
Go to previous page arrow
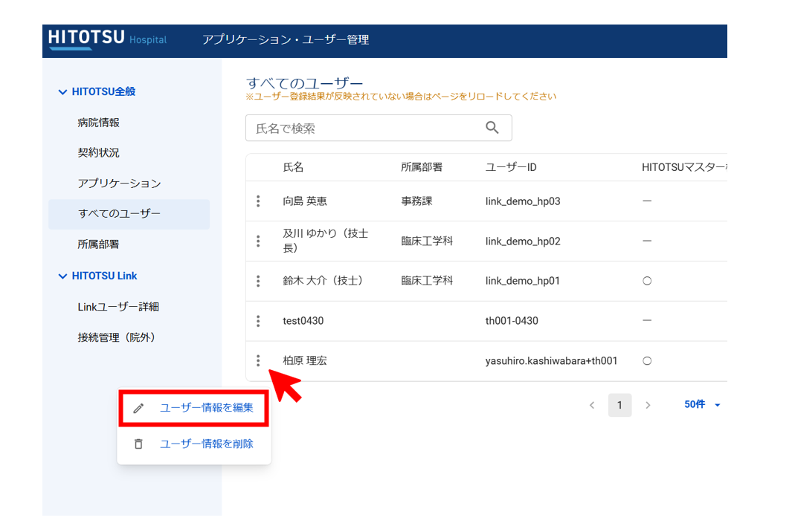click(592, 405)
